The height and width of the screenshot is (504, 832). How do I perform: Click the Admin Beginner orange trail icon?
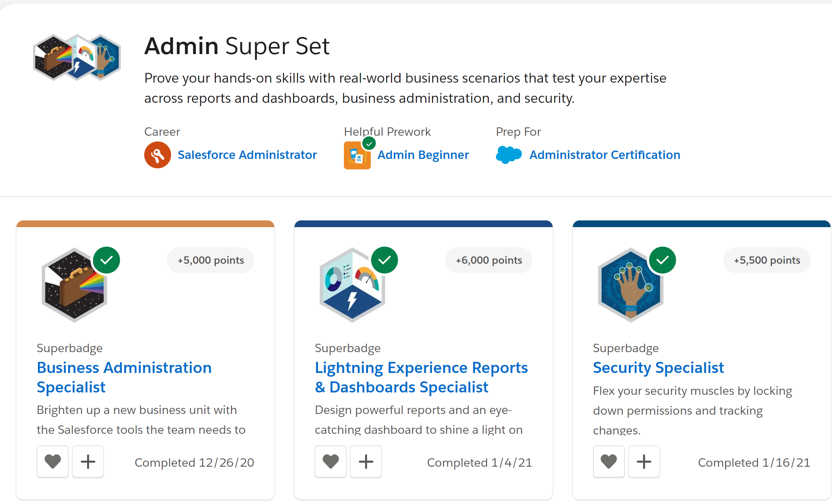pos(357,156)
